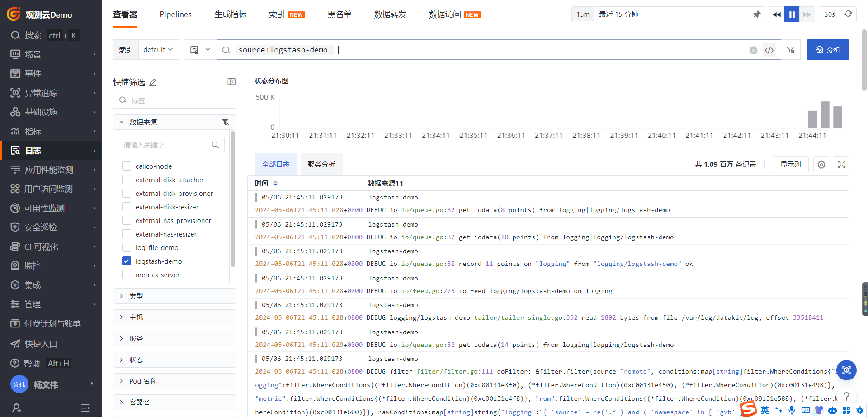Viewport: 868px width, 417px height.
Task: Check the external-disk-attacher checkbox
Action: 127,180
